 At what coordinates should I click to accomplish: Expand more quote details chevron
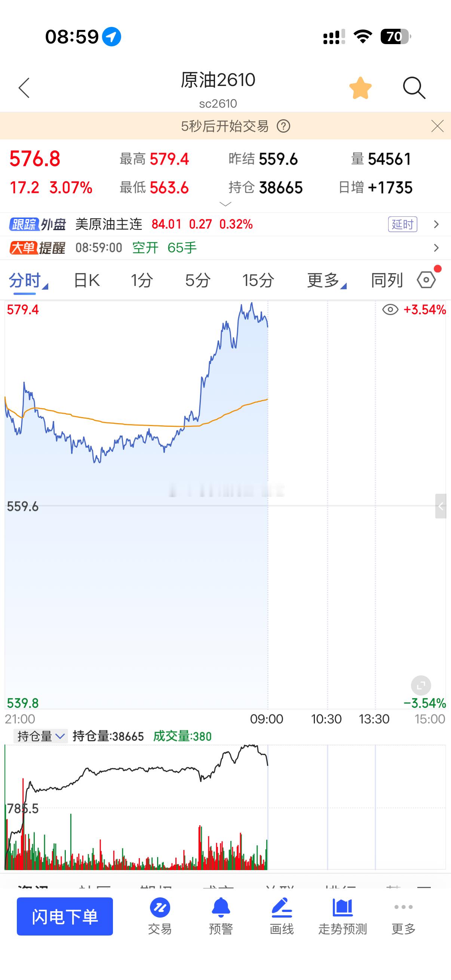(x=225, y=204)
